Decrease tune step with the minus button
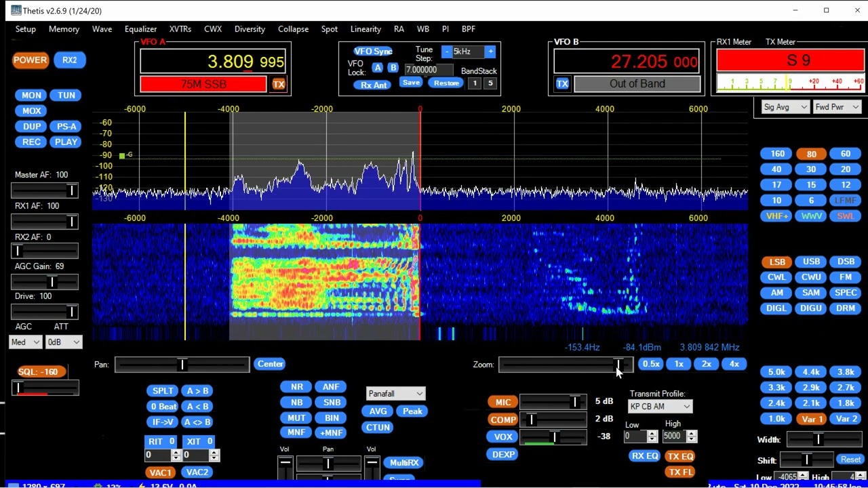Viewport: 868px width, 488px height. coord(447,52)
